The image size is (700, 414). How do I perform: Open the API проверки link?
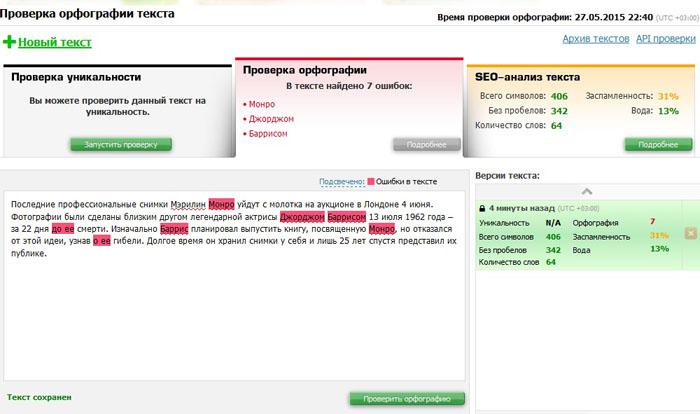[666, 39]
